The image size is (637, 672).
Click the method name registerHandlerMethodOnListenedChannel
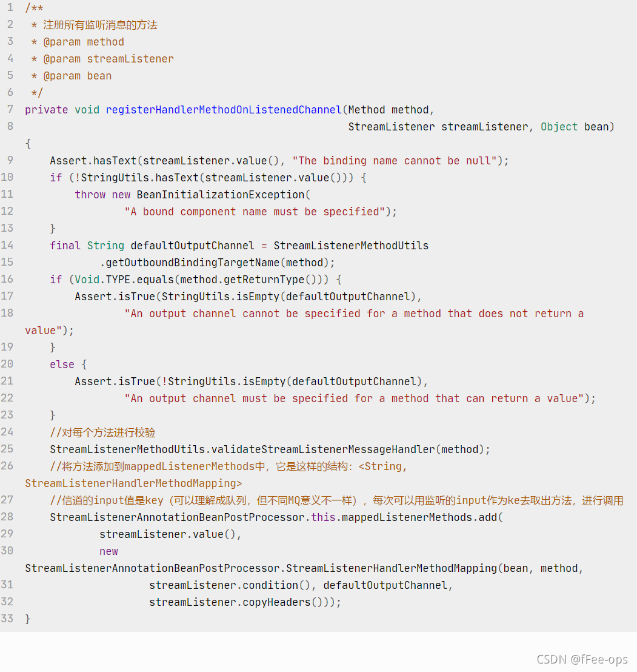pyautogui.click(x=224, y=110)
